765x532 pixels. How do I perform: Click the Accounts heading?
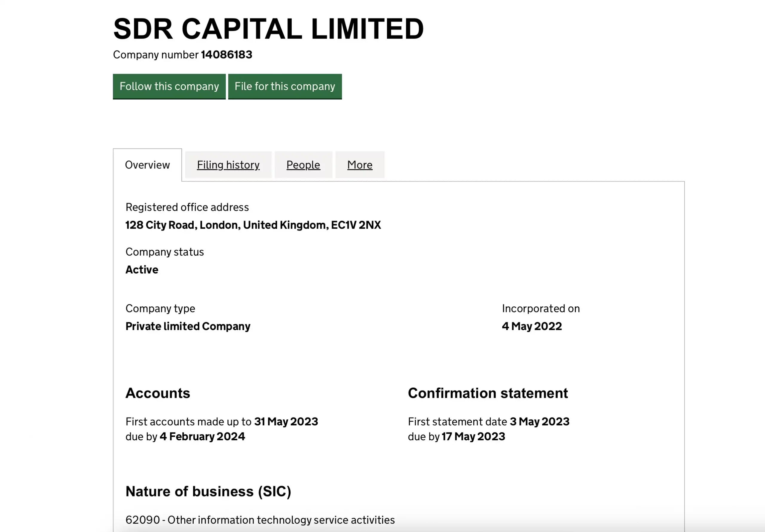pos(158,393)
